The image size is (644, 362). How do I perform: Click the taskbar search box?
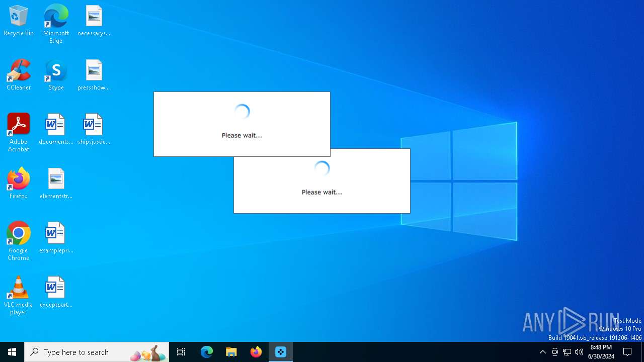tap(97, 352)
